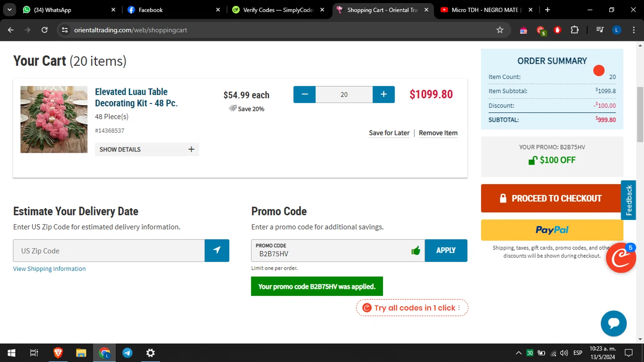Open the Luau Table Decorating Kit thumbnail
The image size is (644, 362).
pyautogui.click(x=54, y=119)
